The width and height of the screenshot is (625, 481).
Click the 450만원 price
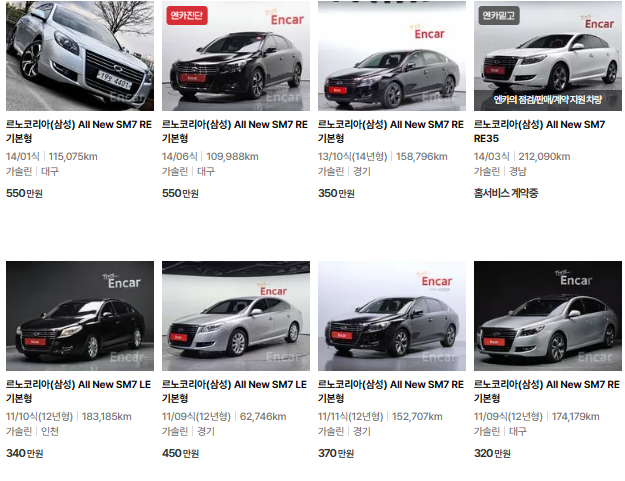[x=180, y=453]
